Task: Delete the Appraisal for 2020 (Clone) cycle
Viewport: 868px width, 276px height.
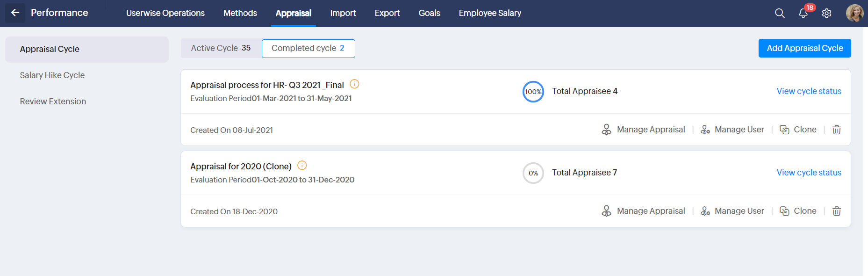Action: tap(837, 211)
